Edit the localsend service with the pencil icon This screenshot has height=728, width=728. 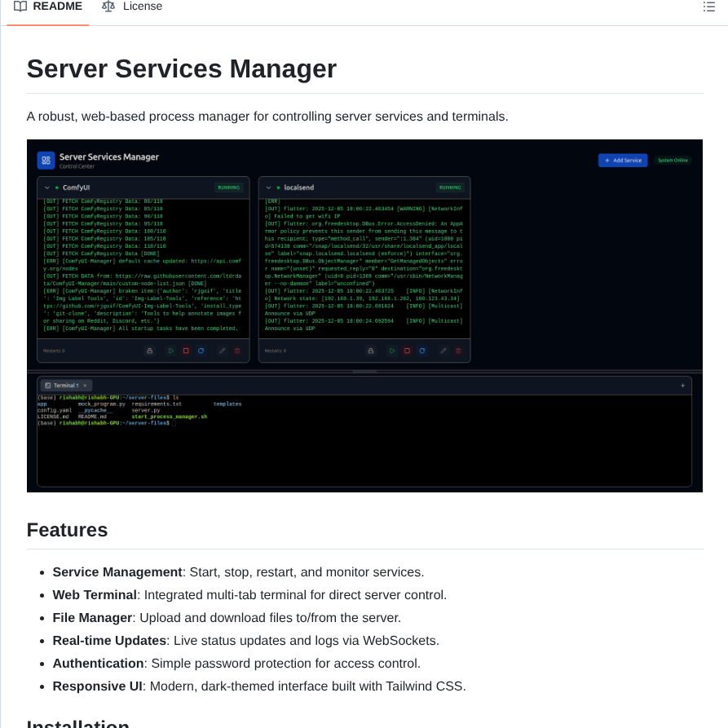click(x=443, y=351)
